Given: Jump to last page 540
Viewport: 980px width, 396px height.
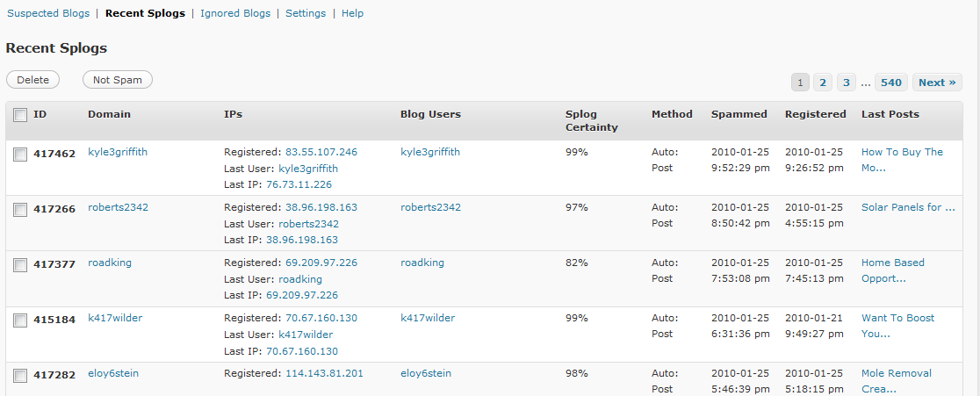Looking at the screenshot, I should click(891, 83).
